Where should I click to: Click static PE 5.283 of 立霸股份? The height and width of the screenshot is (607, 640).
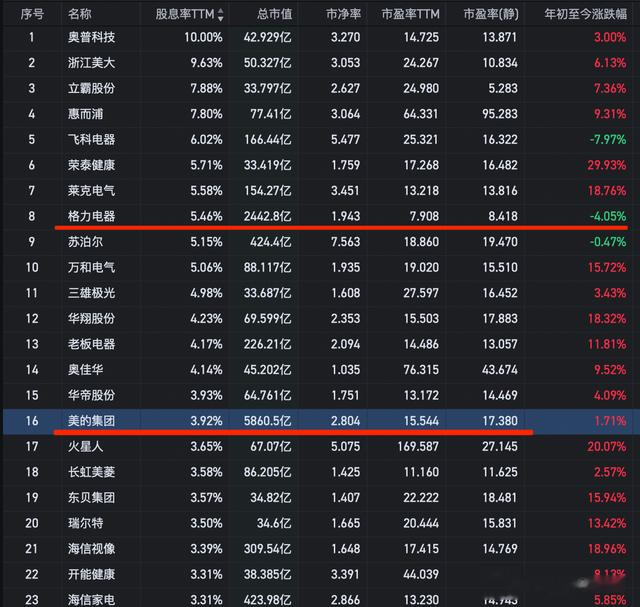[503, 89]
